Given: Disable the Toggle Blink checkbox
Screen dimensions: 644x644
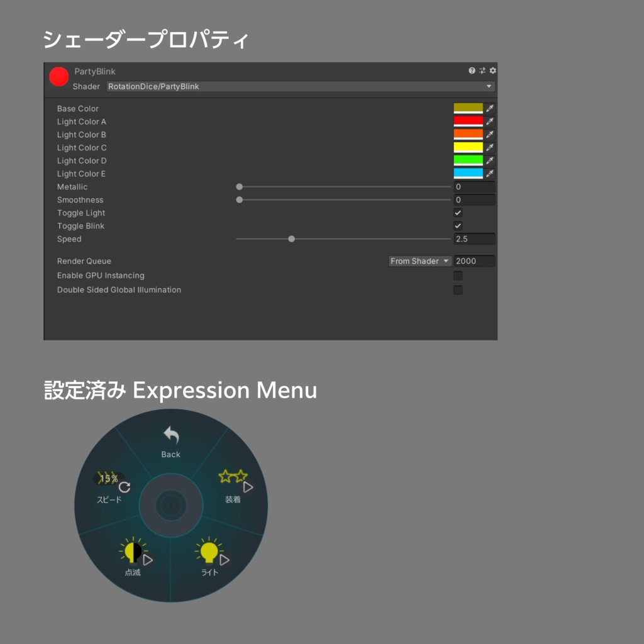Looking at the screenshot, I should pos(458,226).
